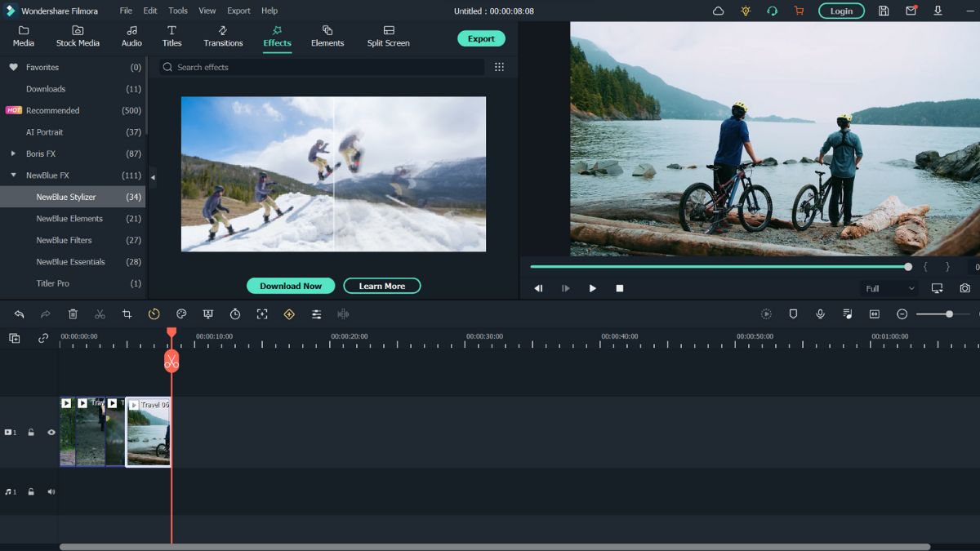
Task: Add a keyframe with the diamond icon
Action: (289, 313)
